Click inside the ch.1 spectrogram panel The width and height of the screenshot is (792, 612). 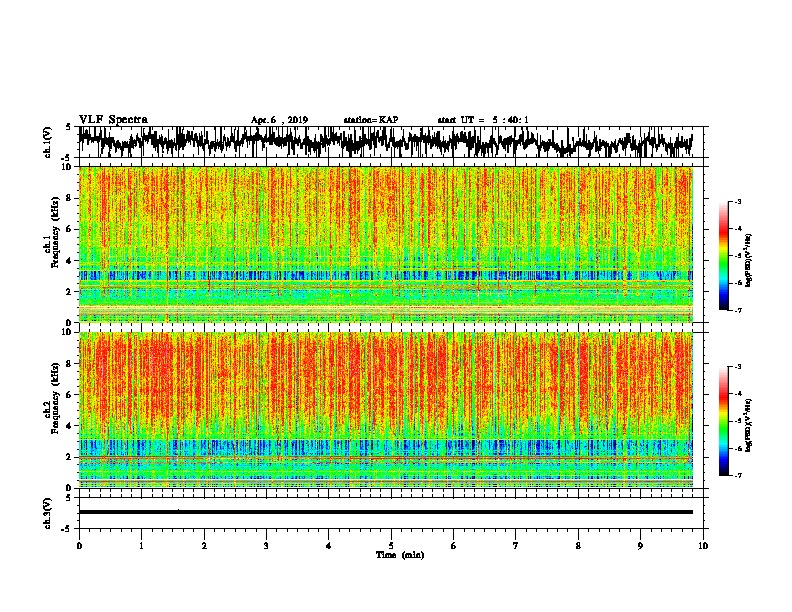(386, 244)
